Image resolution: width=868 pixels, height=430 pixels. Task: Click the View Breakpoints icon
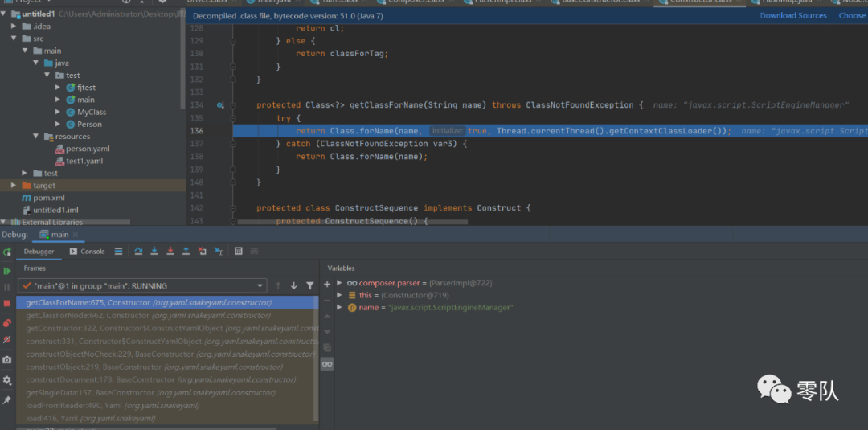click(x=7, y=323)
